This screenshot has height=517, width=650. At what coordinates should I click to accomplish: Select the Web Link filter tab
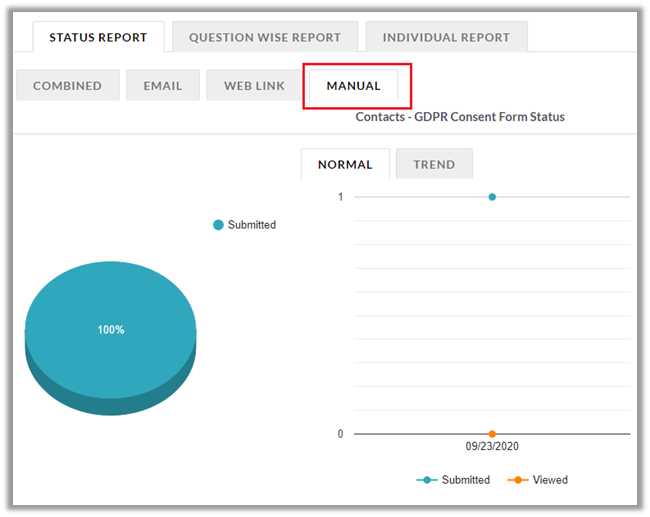254,86
